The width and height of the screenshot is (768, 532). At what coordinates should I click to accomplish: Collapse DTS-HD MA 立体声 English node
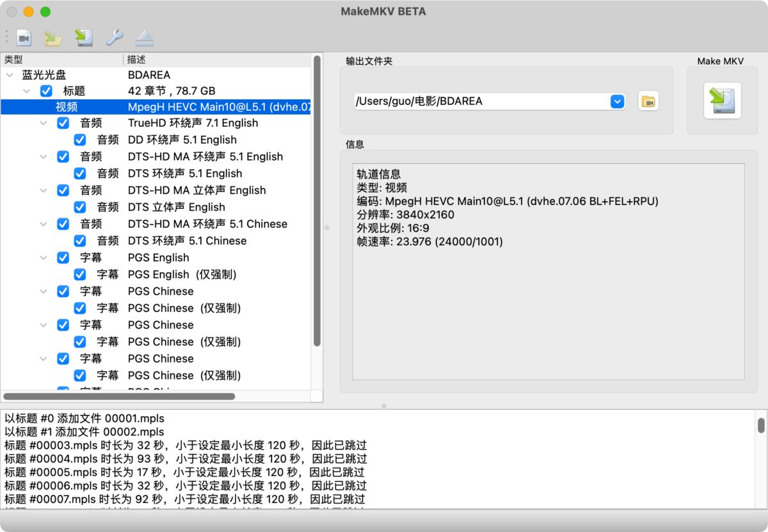(x=44, y=190)
